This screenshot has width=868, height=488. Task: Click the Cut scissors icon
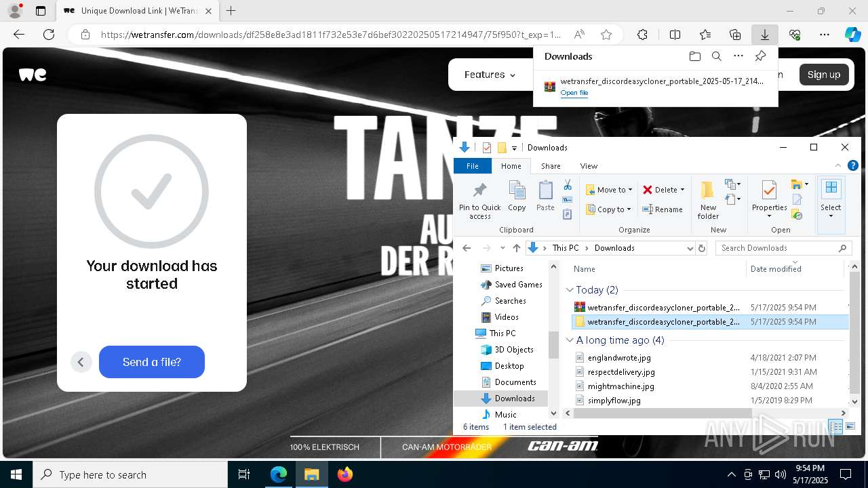click(x=568, y=186)
